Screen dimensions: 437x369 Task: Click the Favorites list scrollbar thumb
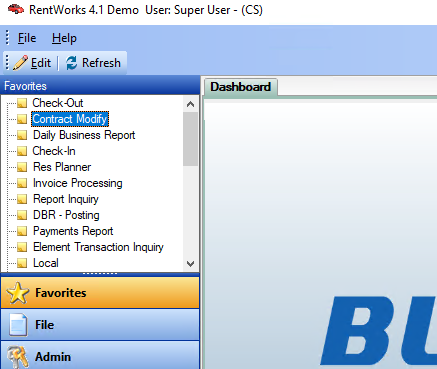point(190,139)
